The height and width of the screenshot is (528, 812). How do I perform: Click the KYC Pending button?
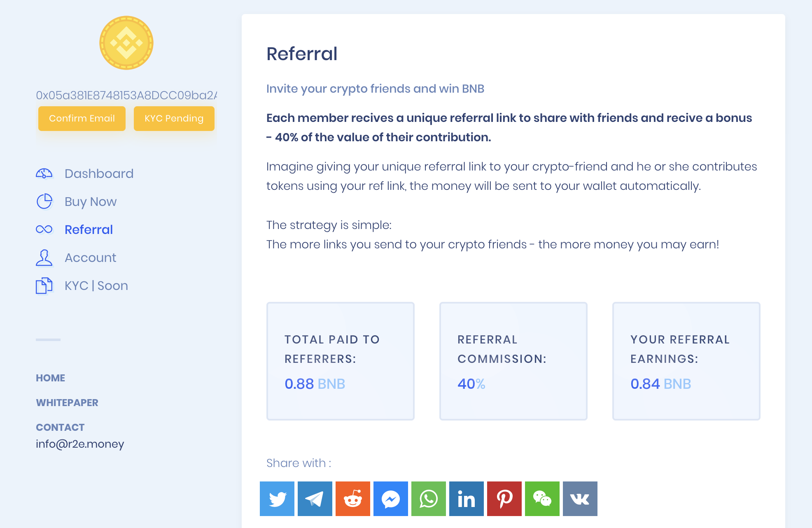point(174,119)
